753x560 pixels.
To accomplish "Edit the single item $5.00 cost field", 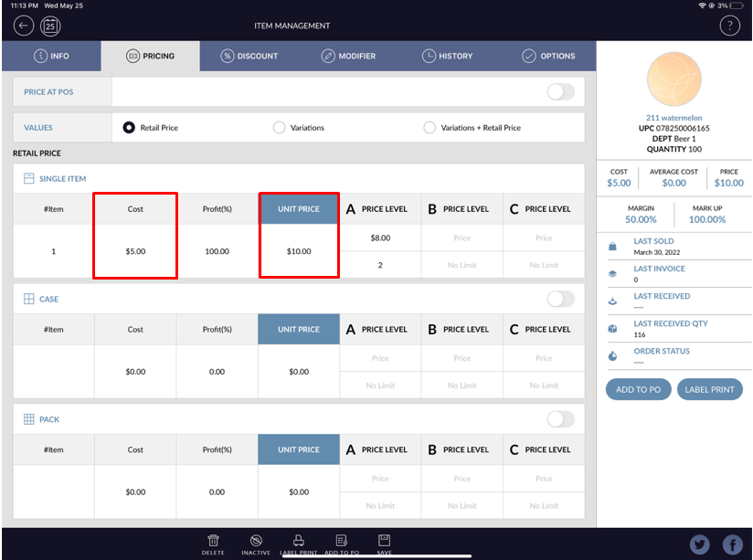I will (x=135, y=251).
